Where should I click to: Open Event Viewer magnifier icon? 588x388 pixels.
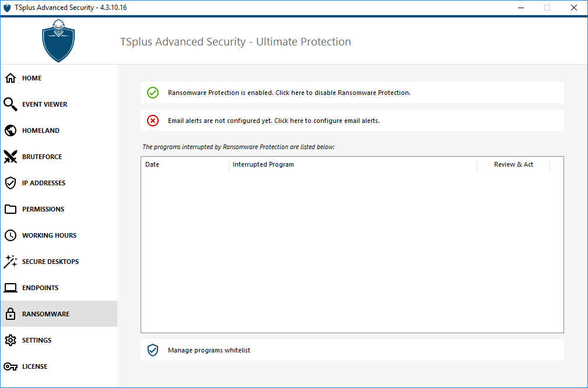10,104
